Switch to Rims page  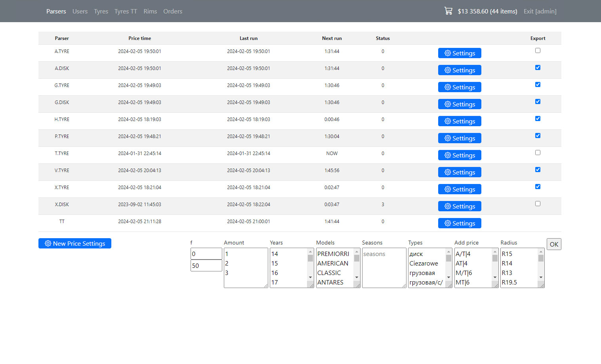coord(150,11)
